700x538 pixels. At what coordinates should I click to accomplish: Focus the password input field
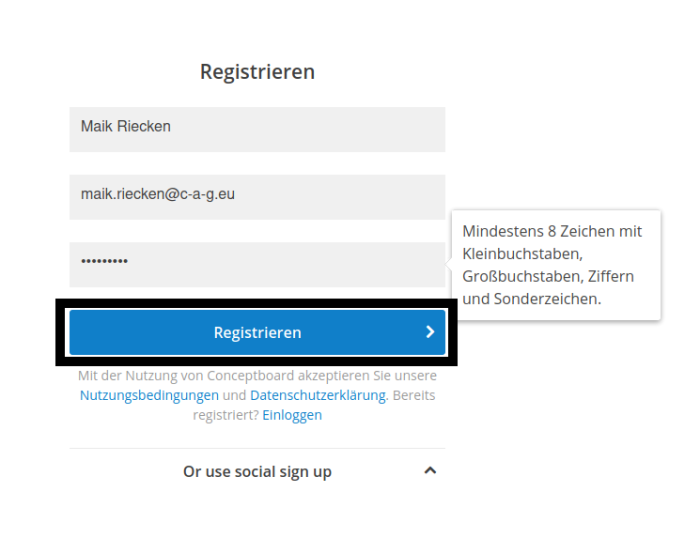click(x=257, y=265)
